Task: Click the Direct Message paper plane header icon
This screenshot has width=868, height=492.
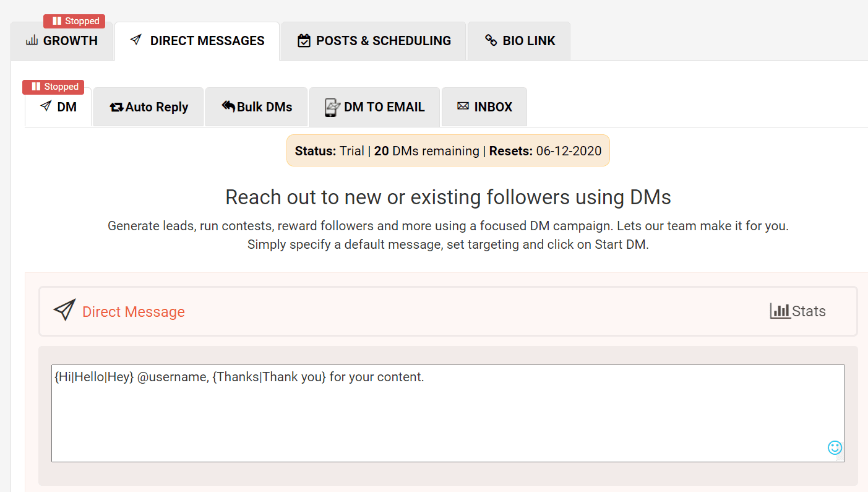Action: point(64,311)
